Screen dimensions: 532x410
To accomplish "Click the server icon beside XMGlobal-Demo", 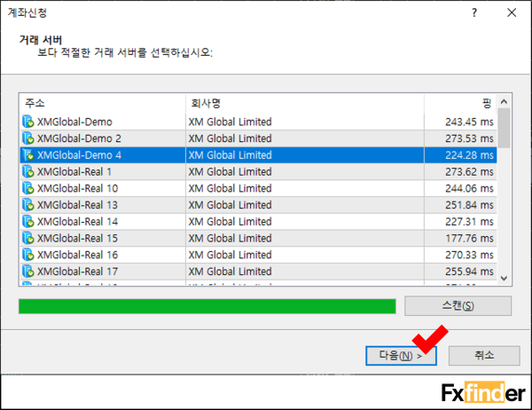I will tap(28, 122).
